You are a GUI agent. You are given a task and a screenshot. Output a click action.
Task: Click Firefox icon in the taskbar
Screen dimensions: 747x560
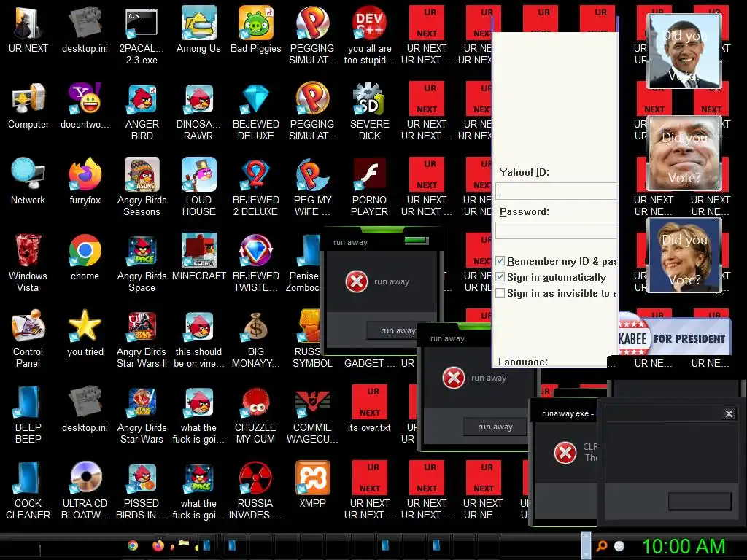pos(158,545)
